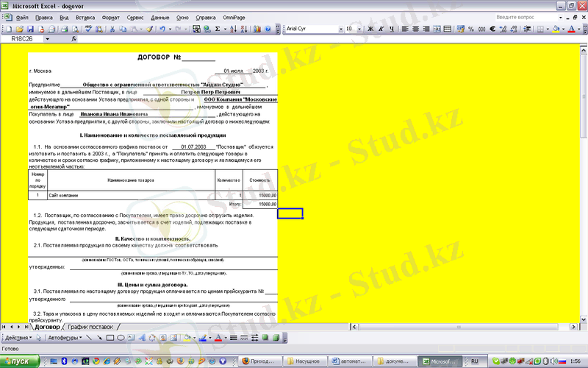
Task: Decrease decimal places
Action: click(x=514, y=29)
